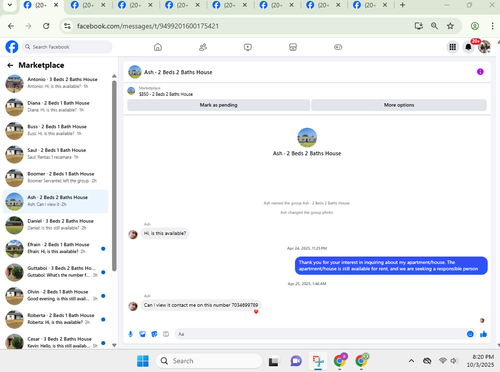Open install app icon in address bar

(419, 26)
